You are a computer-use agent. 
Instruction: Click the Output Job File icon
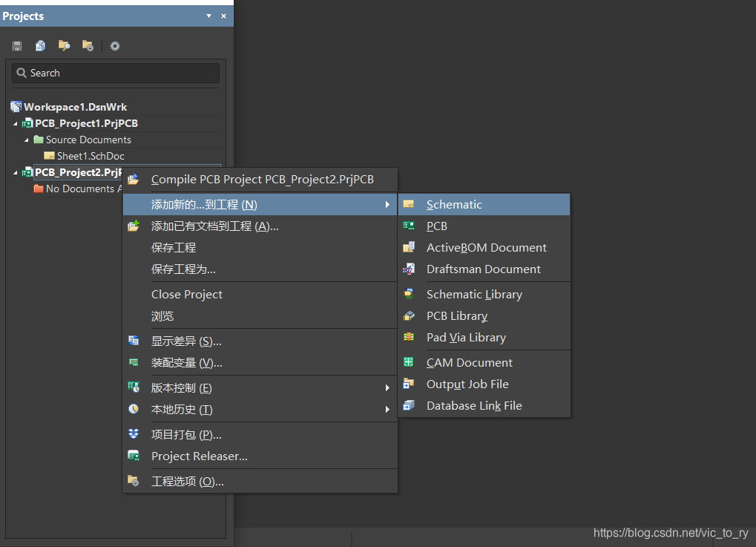408,384
